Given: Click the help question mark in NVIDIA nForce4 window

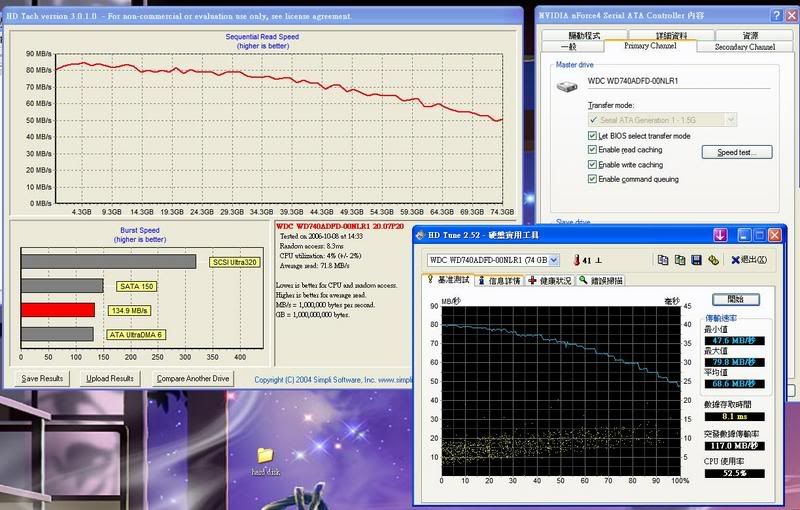Looking at the screenshot, I should pos(776,15).
